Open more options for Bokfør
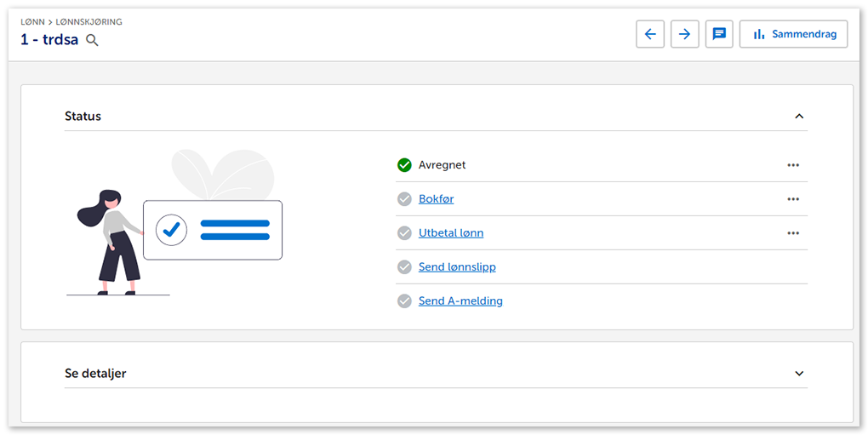This screenshot has height=435, width=868. click(x=793, y=199)
